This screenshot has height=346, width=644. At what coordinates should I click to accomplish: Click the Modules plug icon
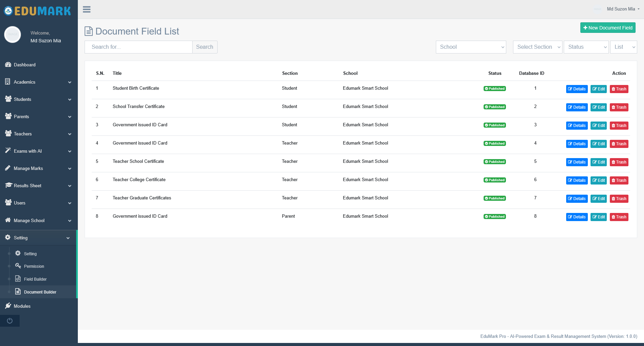8,306
